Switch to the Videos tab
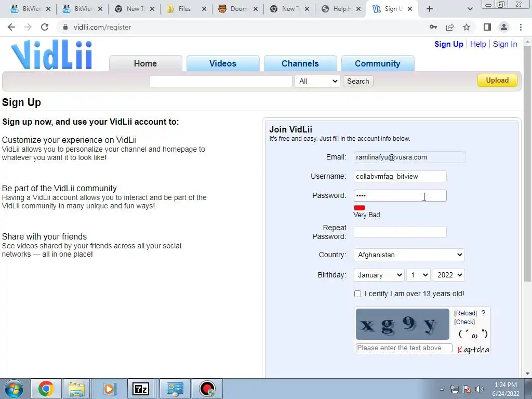 (x=222, y=63)
